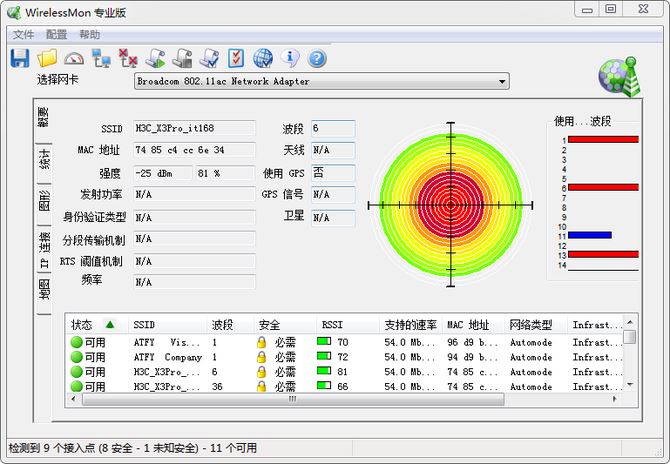Switch to the 概要 vertical tab
Image resolution: width=670 pixels, height=464 pixels.
click(x=44, y=118)
